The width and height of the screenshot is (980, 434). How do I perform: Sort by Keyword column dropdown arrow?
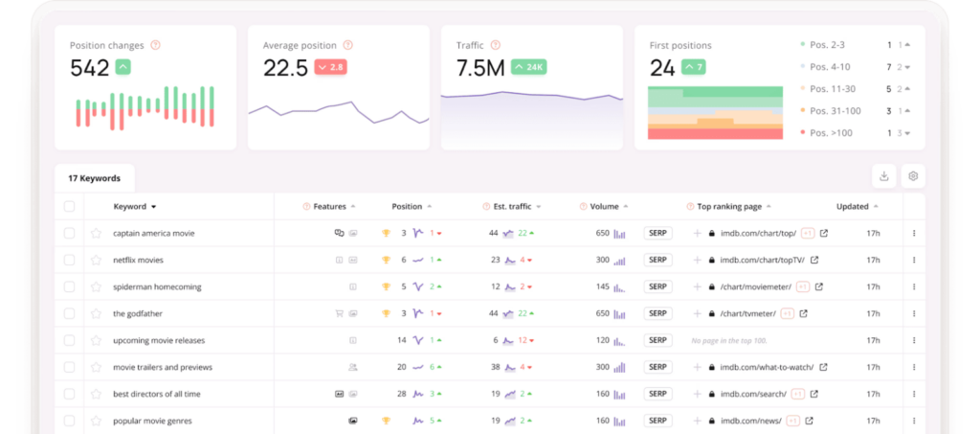tap(153, 207)
